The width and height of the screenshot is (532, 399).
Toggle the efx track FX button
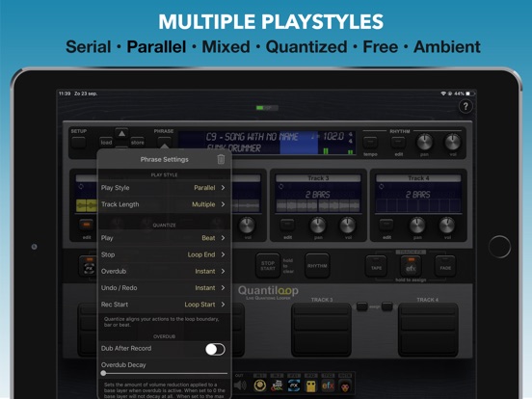(x=411, y=266)
